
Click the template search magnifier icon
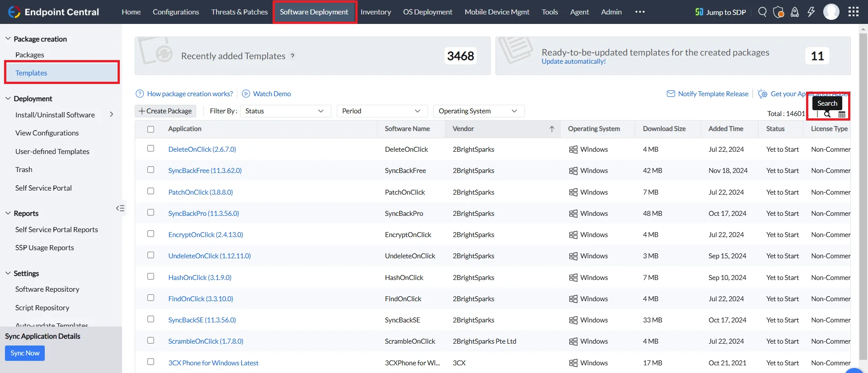pos(827,114)
